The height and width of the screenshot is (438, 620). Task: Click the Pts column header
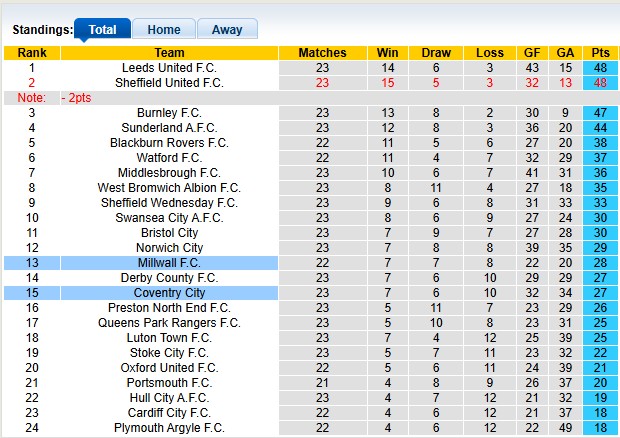601,53
